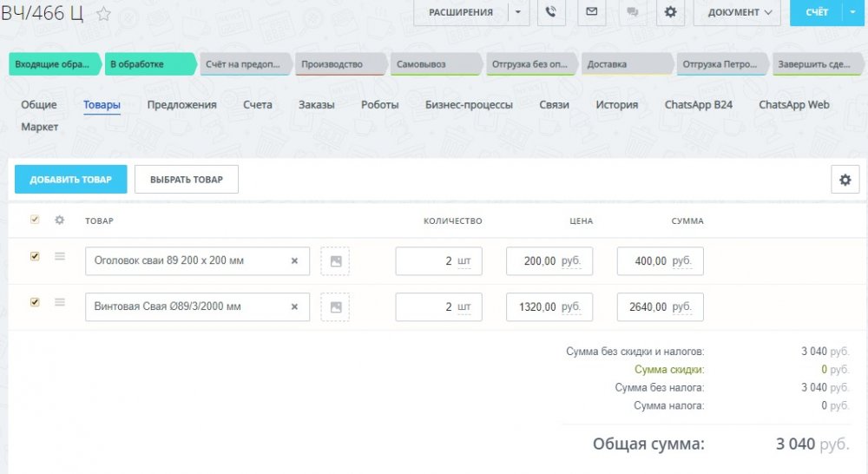This screenshot has height=474, width=868.
Task: Open the settings gear in top toolbar
Action: click(x=670, y=12)
